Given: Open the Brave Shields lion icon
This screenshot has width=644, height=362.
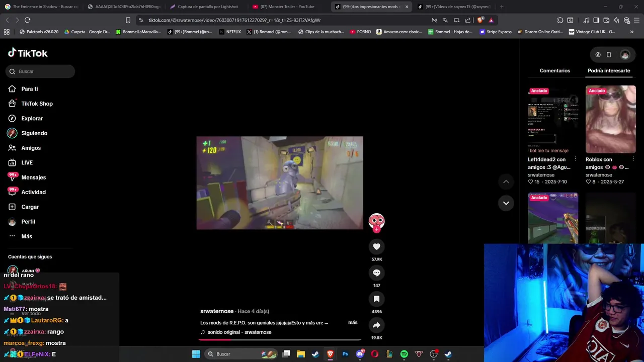Looking at the screenshot, I should 480,20.
